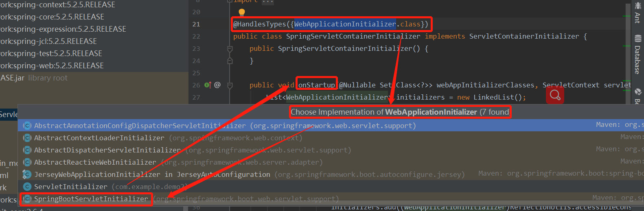
Task: Click the implements-method gutter icon on line 26
Action: [208, 85]
